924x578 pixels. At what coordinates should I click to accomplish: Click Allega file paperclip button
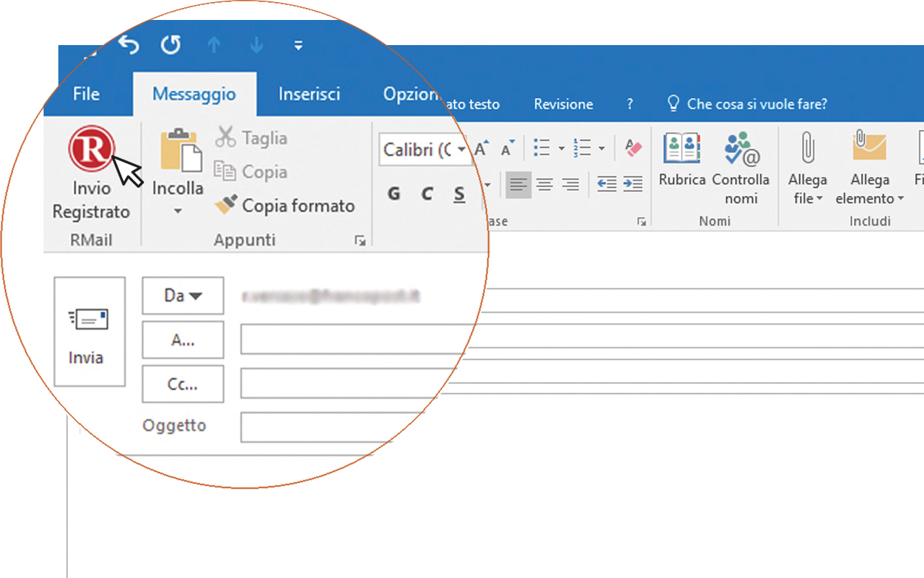point(807,168)
